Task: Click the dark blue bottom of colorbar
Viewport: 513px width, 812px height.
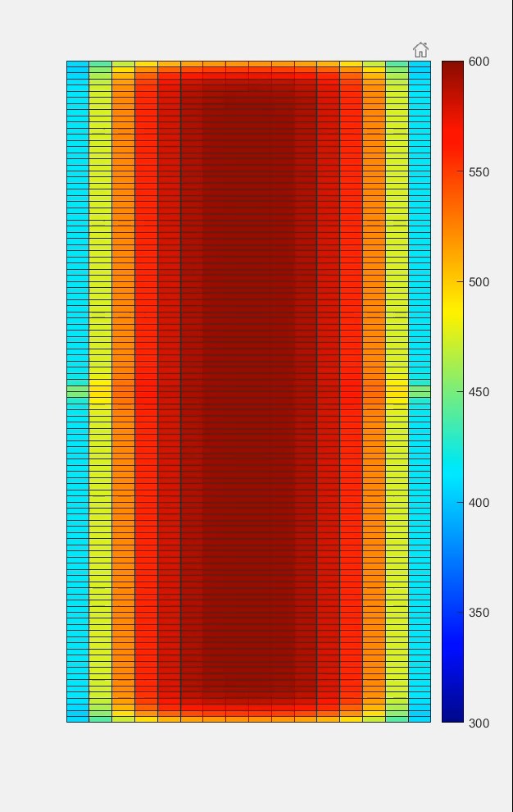Action: pos(452,715)
